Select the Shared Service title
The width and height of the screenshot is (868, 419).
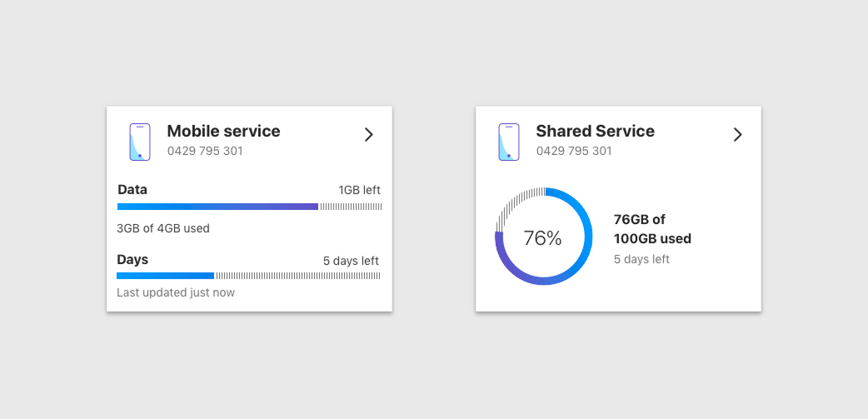(595, 131)
